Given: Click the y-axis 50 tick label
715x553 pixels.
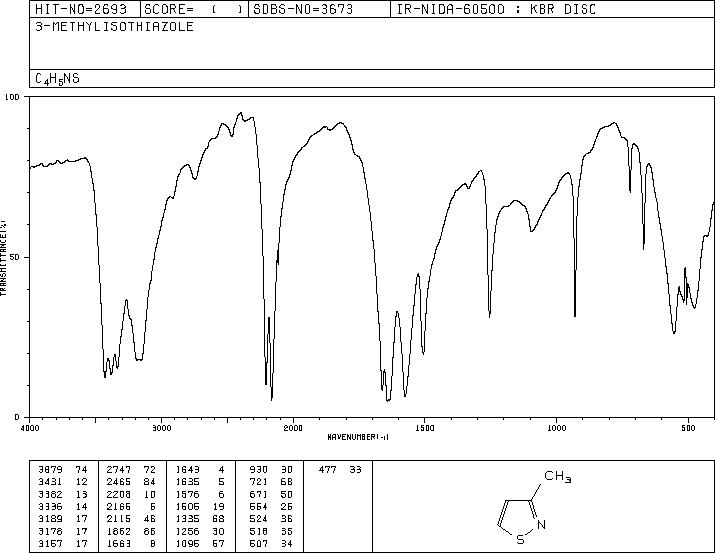Looking at the screenshot, I should [15, 257].
